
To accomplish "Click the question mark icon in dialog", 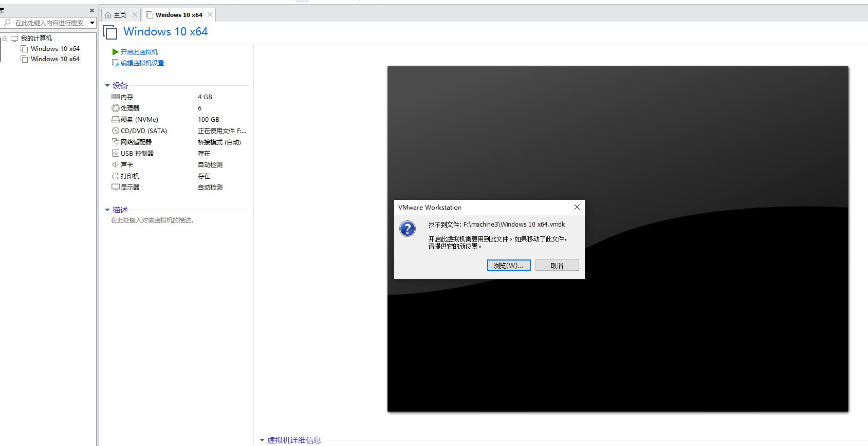I will [x=408, y=229].
